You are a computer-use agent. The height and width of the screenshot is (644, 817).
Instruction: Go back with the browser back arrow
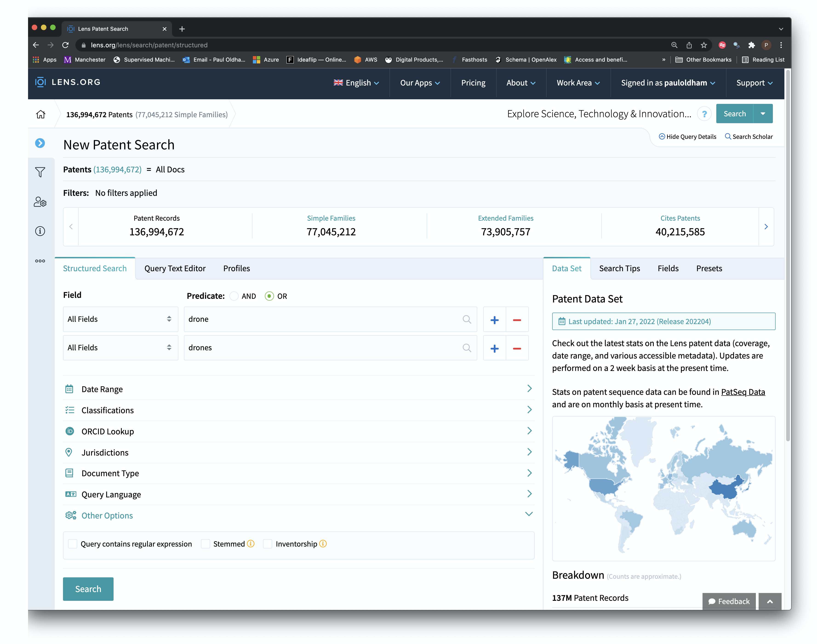36,45
